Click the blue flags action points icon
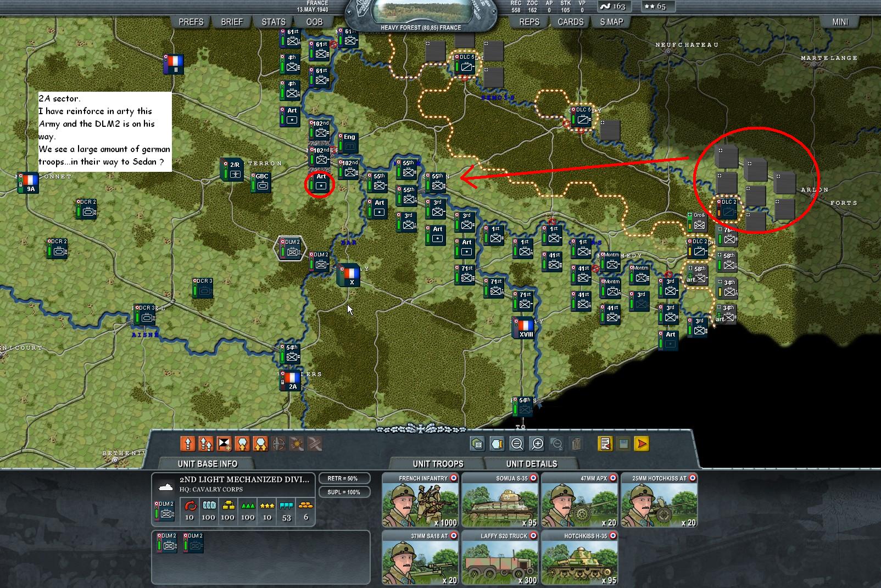Screen dimensions: 881x588 [286, 505]
